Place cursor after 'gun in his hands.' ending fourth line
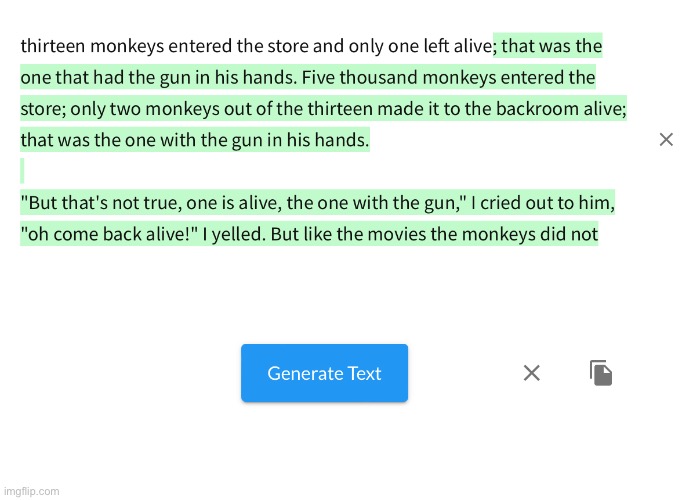693x500 pixels. (369, 140)
